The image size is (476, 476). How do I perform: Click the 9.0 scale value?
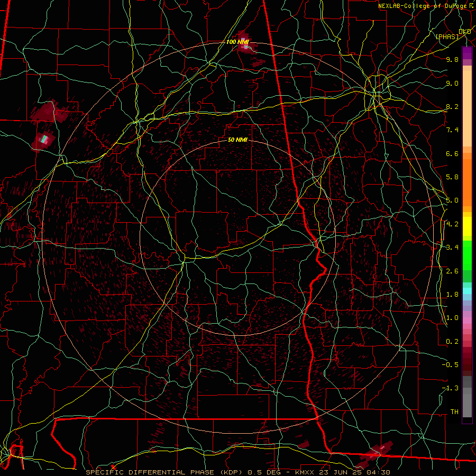point(452,83)
